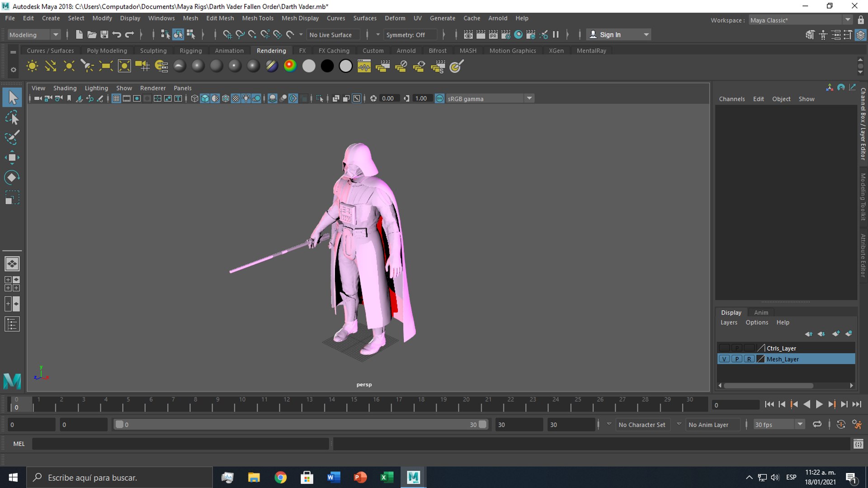Go to start of playback range
The image size is (868, 488).
pos(769,405)
